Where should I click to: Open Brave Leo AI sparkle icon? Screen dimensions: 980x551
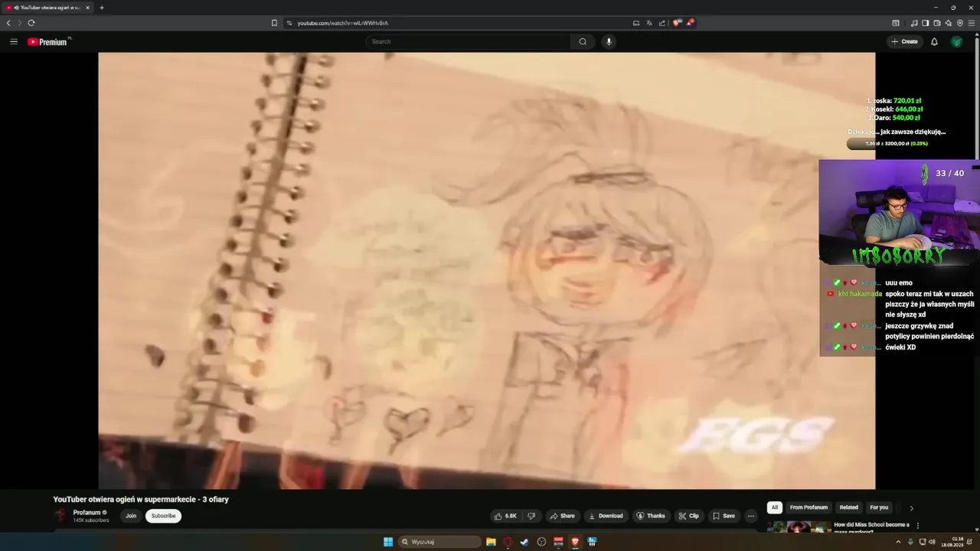(949, 23)
